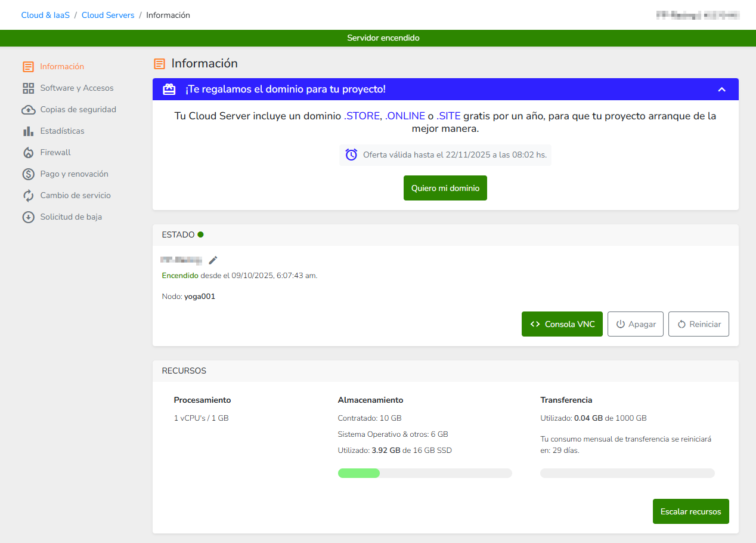Restart server with Reiniciar button
This screenshot has width=756, height=543.
point(698,324)
